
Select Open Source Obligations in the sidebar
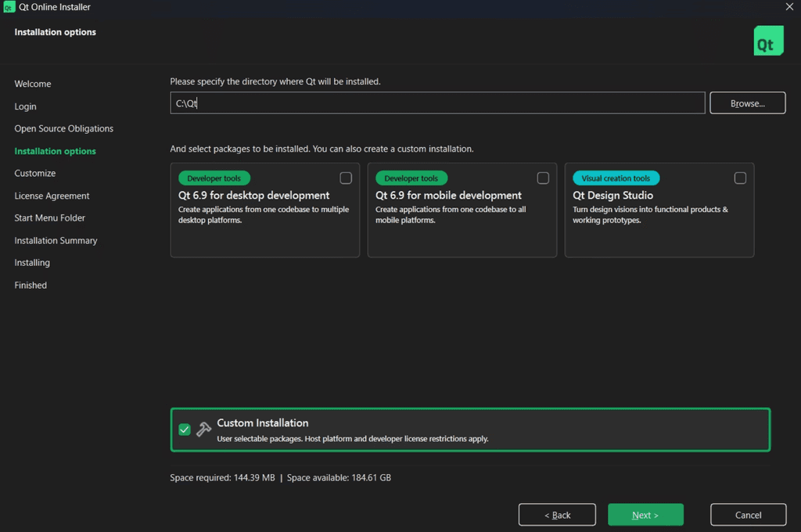63,128
